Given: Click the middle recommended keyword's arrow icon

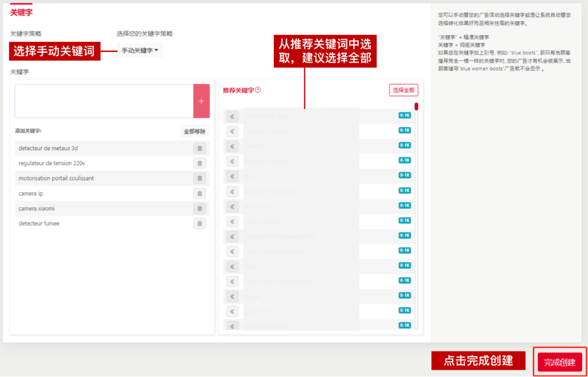Looking at the screenshot, I should [x=231, y=221].
